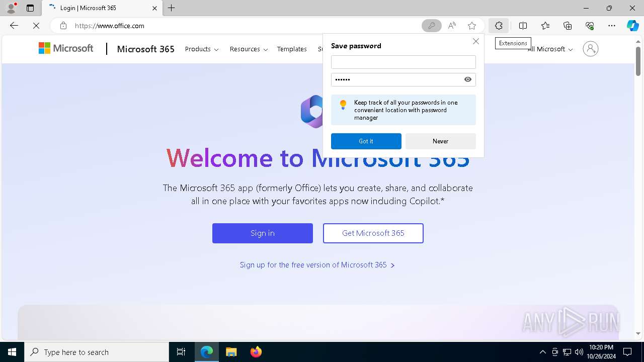Open the notification center icon
Screen dimensions: 644x362
[627, 352]
